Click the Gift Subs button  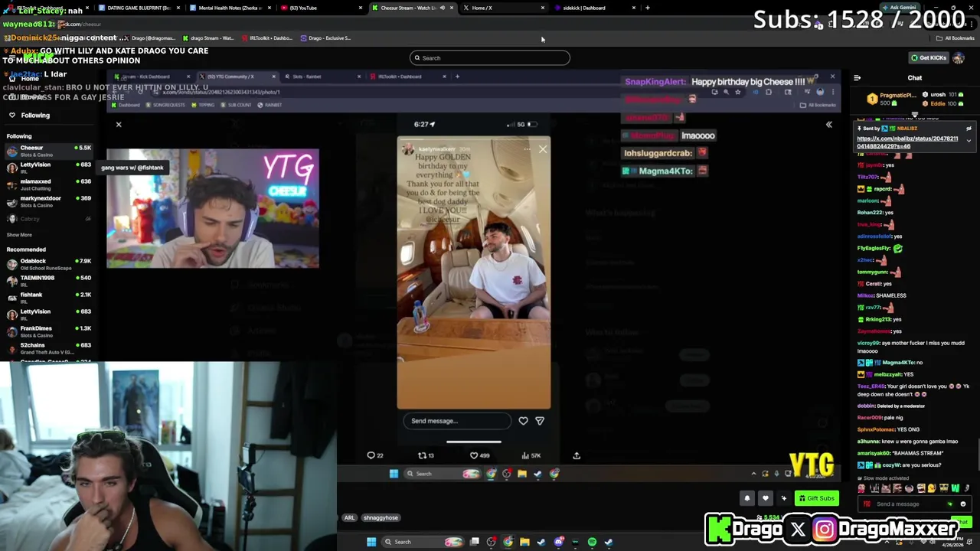tap(816, 498)
